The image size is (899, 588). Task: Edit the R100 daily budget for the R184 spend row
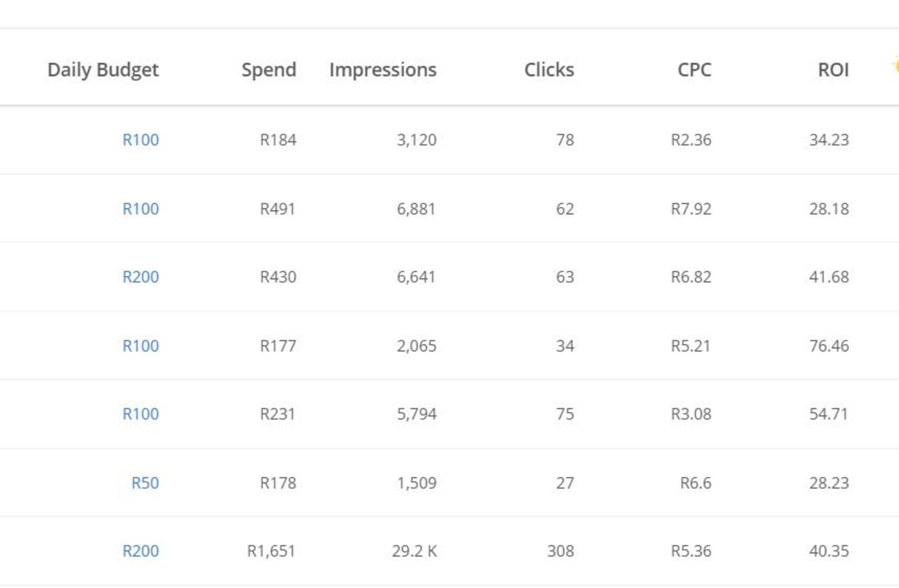click(140, 140)
